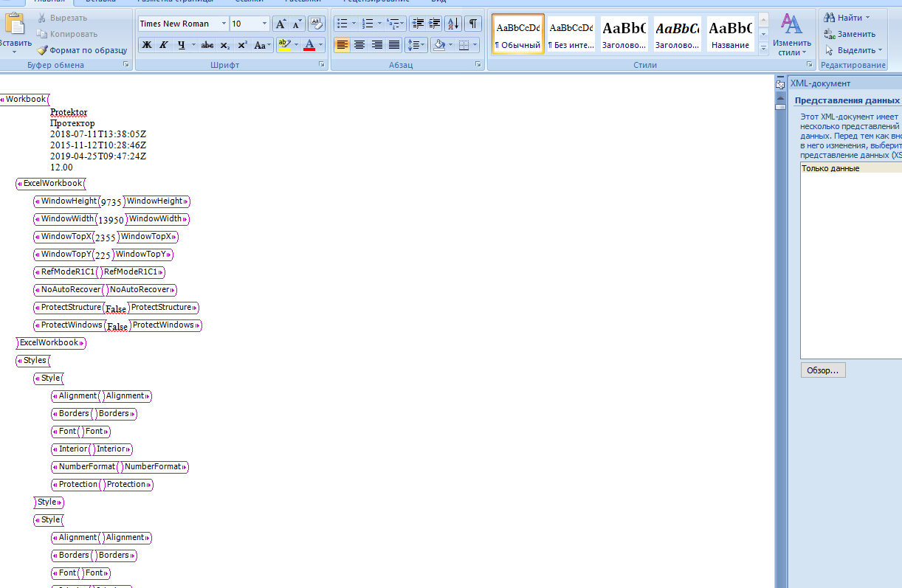Apply strikethrough formatting
Screen dimensions: 902x588
coord(207,45)
